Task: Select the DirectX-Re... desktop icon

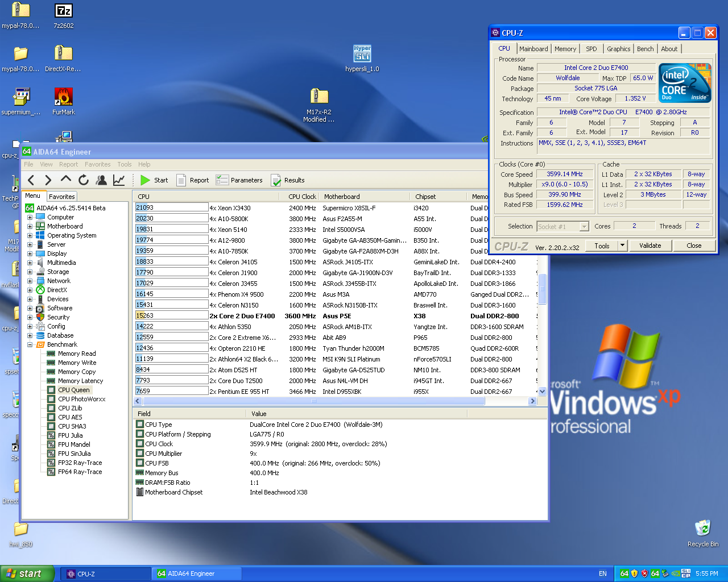Action: (x=63, y=59)
